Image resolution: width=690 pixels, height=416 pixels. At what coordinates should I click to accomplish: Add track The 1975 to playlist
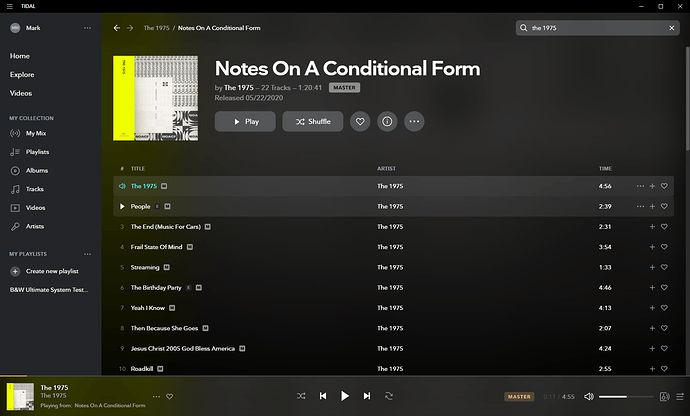pos(652,186)
